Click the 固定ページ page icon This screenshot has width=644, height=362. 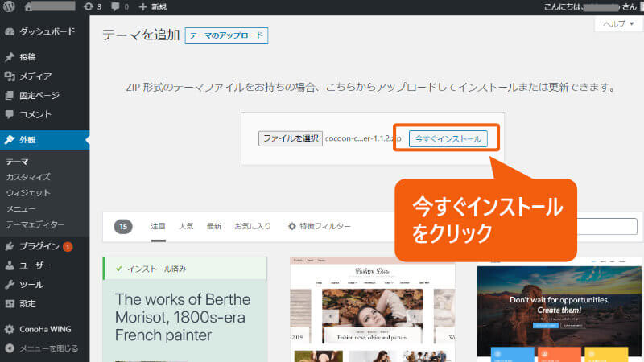pos(10,96)
